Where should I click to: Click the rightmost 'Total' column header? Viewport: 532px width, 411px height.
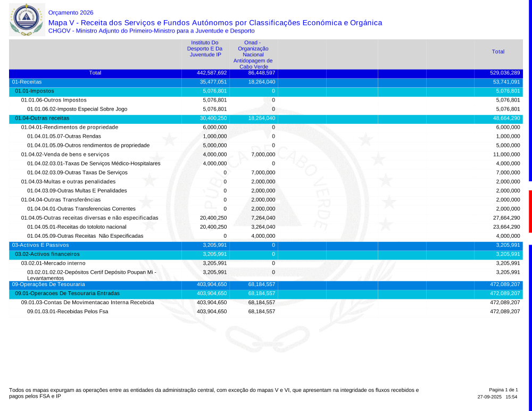[498, 52]
